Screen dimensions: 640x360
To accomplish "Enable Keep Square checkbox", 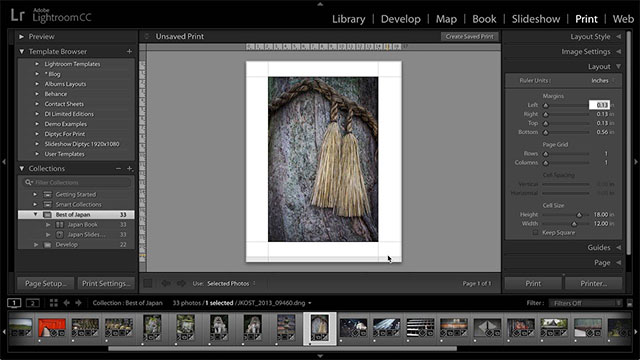I will tap(535, 233).
